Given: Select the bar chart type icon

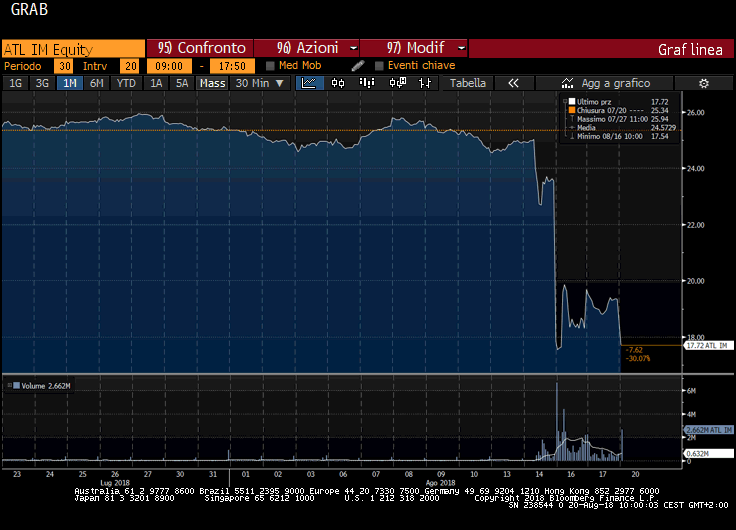Looking at the screenshot, I should (x=367, y=83).
